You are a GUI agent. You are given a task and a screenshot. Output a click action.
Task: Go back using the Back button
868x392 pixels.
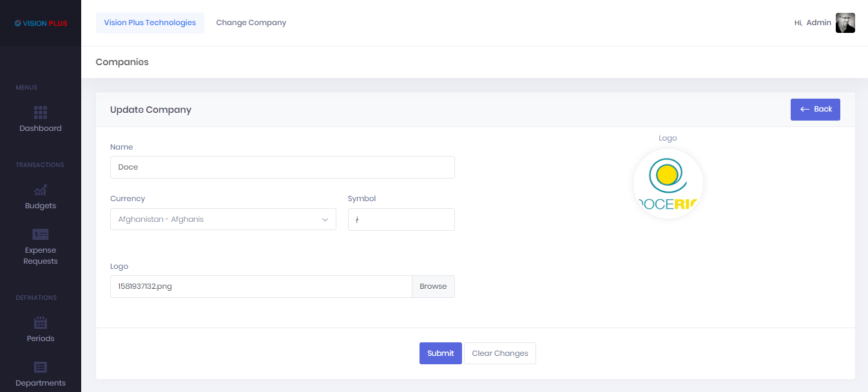[x=815, y=110]
